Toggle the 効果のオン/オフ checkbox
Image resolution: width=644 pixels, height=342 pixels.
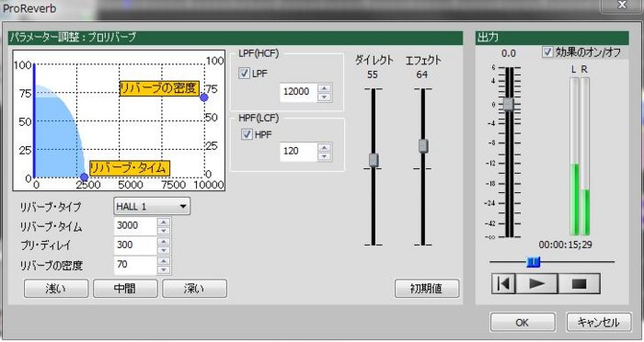pyautogui.click(x=547, y=52)
